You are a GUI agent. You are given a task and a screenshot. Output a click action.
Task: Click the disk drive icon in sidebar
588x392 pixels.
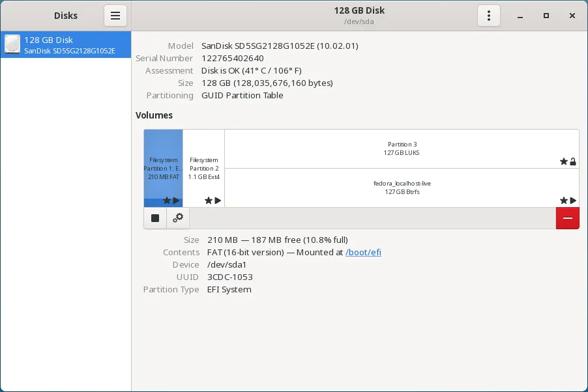click(12, 44)
